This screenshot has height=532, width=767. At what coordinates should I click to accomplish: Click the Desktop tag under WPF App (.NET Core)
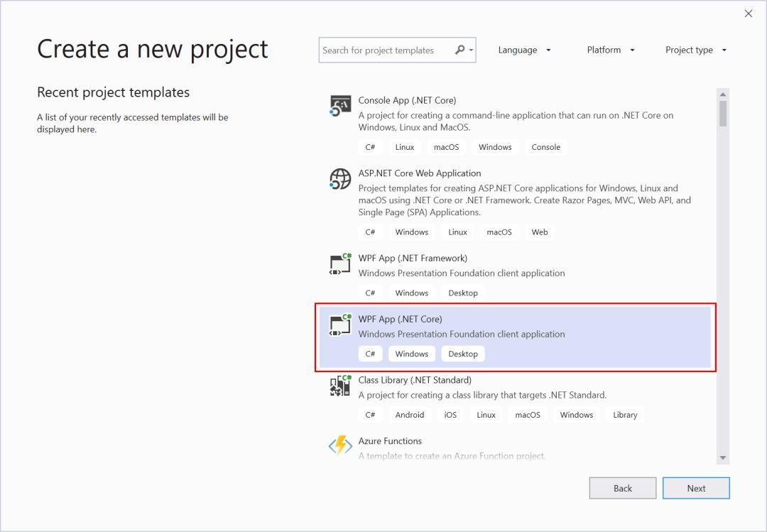463,353
